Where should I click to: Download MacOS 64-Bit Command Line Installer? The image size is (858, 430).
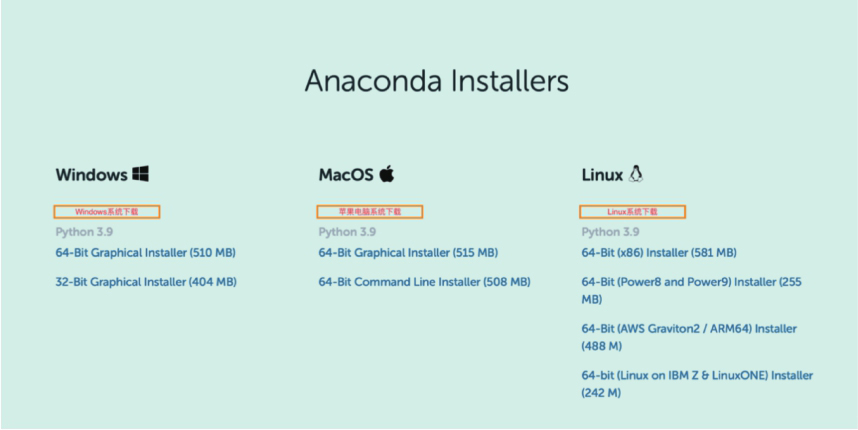pos(425,282)
